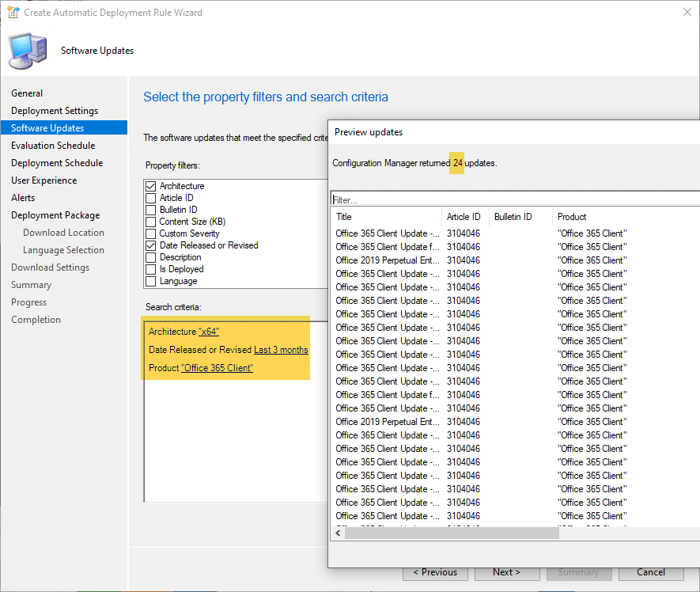The width and height of the screenshot is (700, 592).
Task: Click the Filter input field
Action: point(514,199)
